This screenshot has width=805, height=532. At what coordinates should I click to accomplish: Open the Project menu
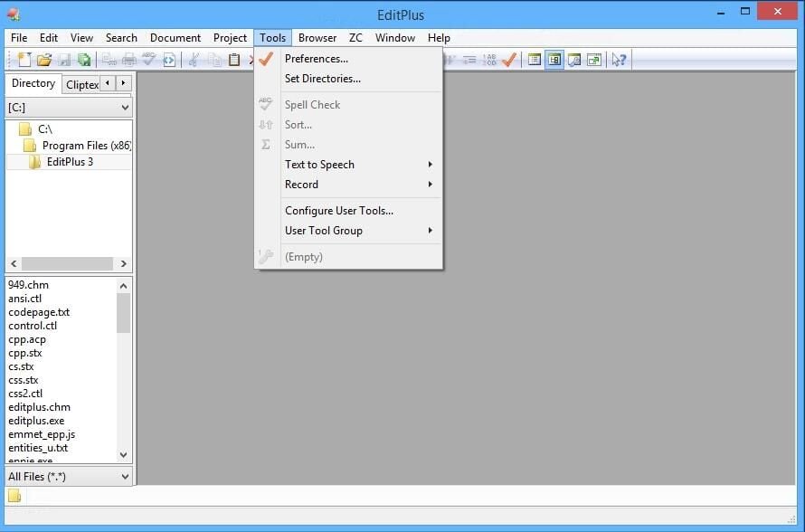(x=230, y=38)
